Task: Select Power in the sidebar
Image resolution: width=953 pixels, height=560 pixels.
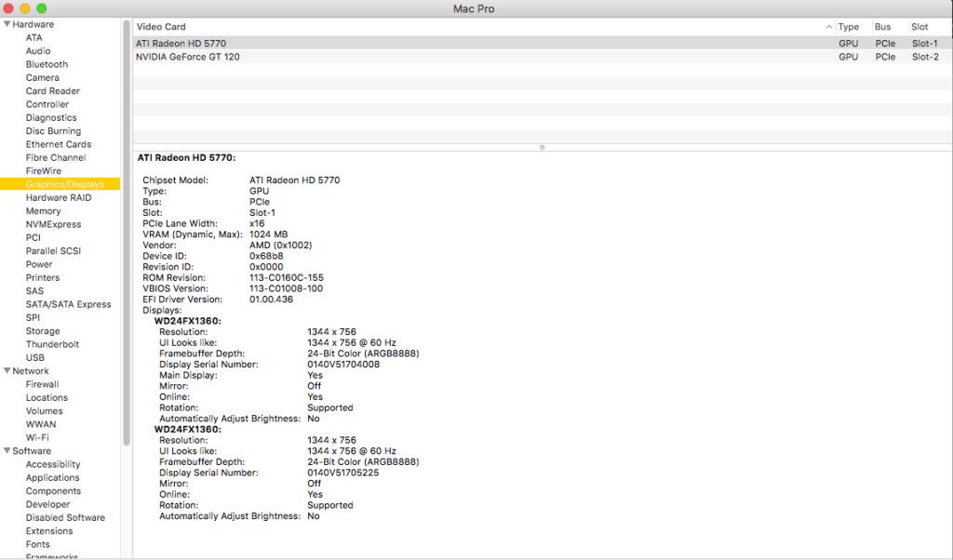Action: (39, 265)
